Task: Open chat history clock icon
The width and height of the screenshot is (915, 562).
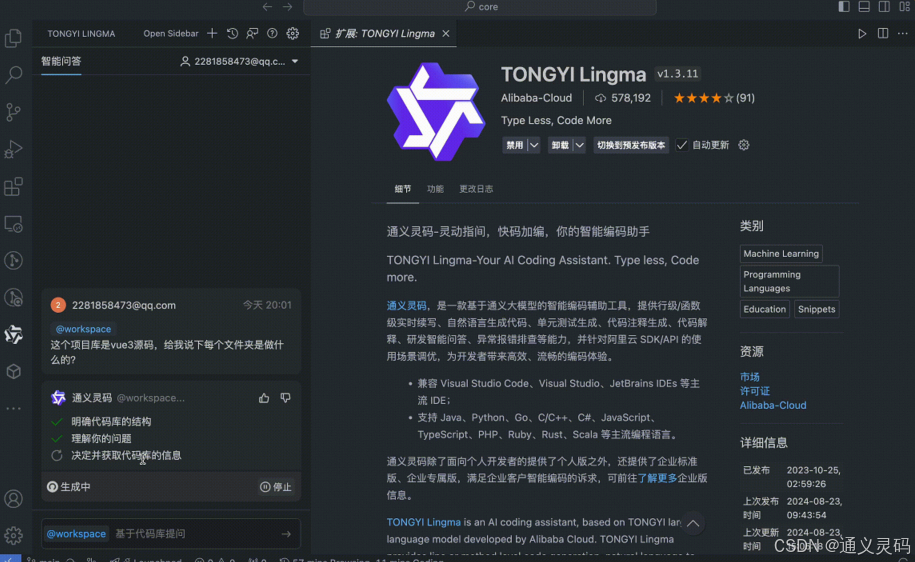Action: tap(232, 33)
